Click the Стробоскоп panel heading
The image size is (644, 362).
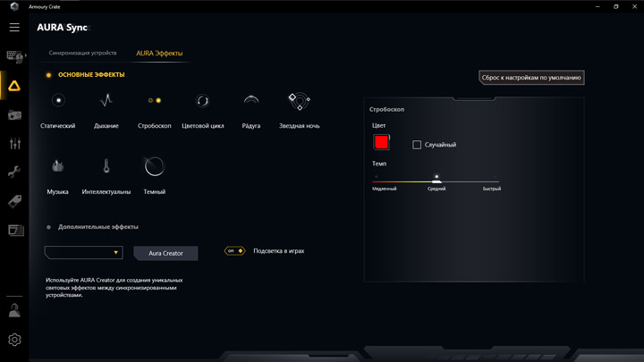[x=386, y=110]
